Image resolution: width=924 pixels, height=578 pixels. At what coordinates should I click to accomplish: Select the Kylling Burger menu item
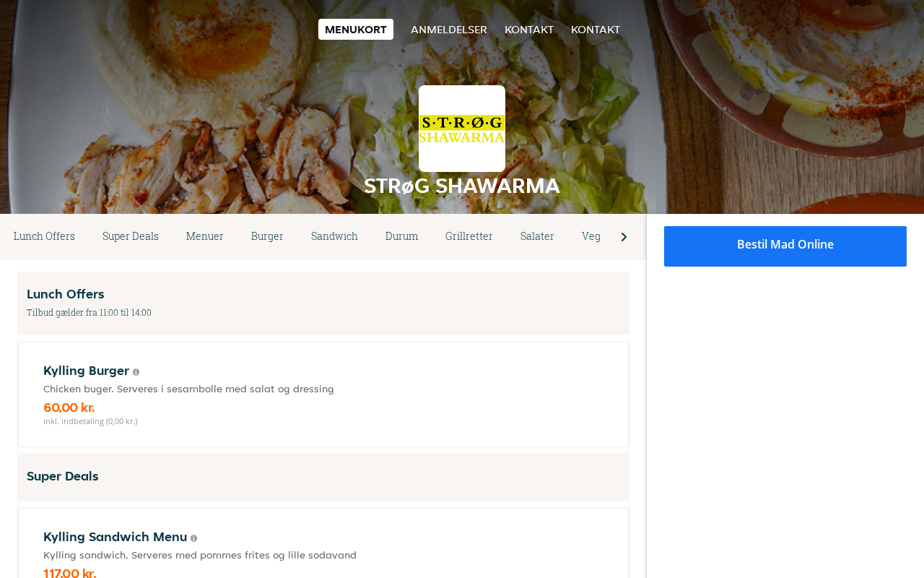[x=323, y=394]
